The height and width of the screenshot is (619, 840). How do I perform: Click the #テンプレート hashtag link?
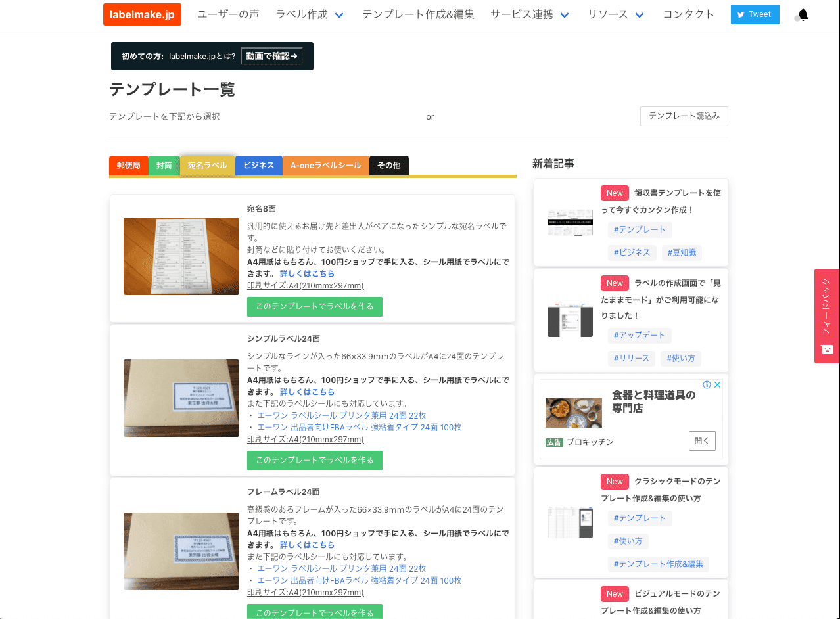click(x=640, y=229)
